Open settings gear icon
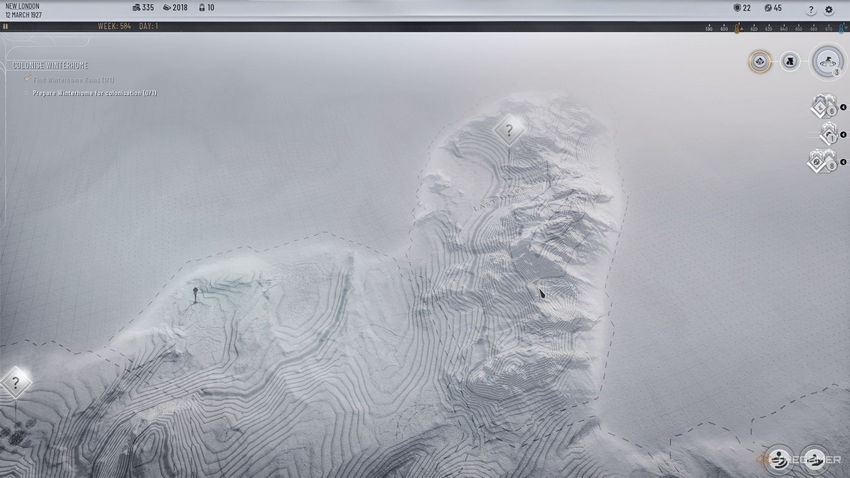This screenshot has width=850, height=478. point(829,10)
